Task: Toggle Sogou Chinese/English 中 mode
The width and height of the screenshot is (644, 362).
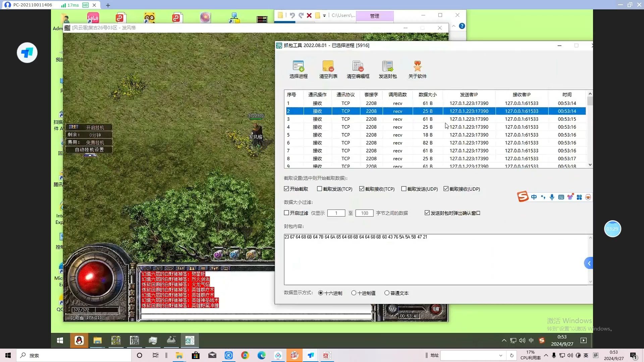Action: (534, 197)
